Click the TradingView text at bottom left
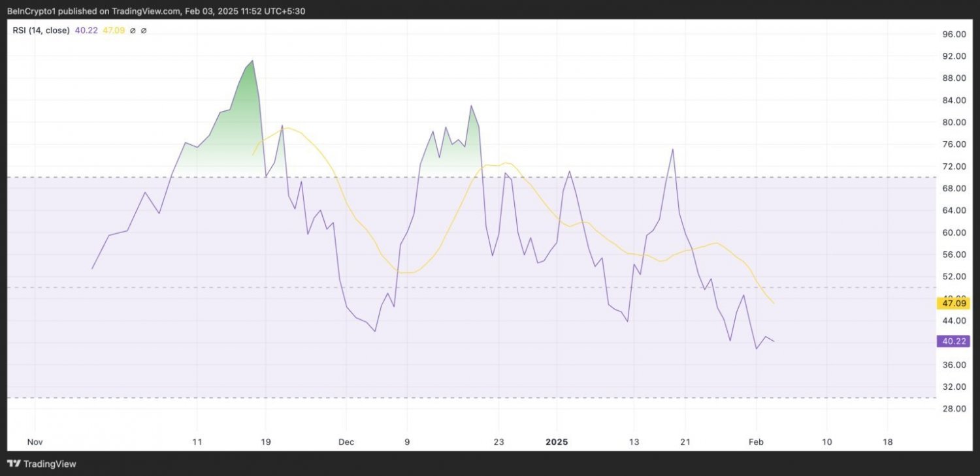 coord(50,464)
